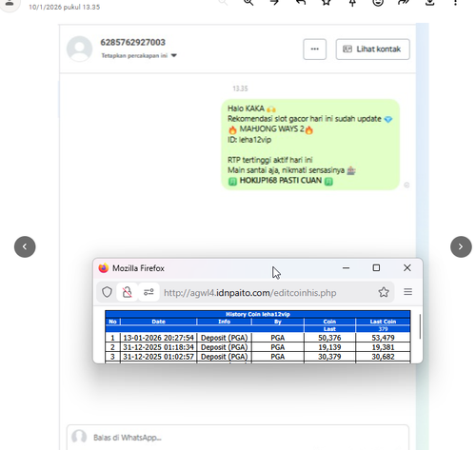The height and width of the screenshot is (450, 476).
Task: Open the three-dot options button
Action: pyautogui.click(x=314, y=49)
